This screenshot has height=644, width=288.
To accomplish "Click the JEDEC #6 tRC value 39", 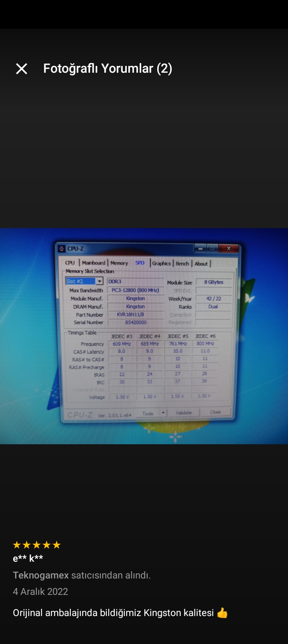I will [204, 381].
